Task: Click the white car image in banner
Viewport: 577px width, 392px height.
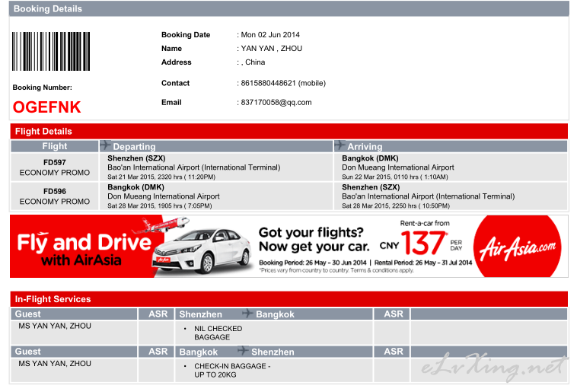Action: tap(201, 250)
